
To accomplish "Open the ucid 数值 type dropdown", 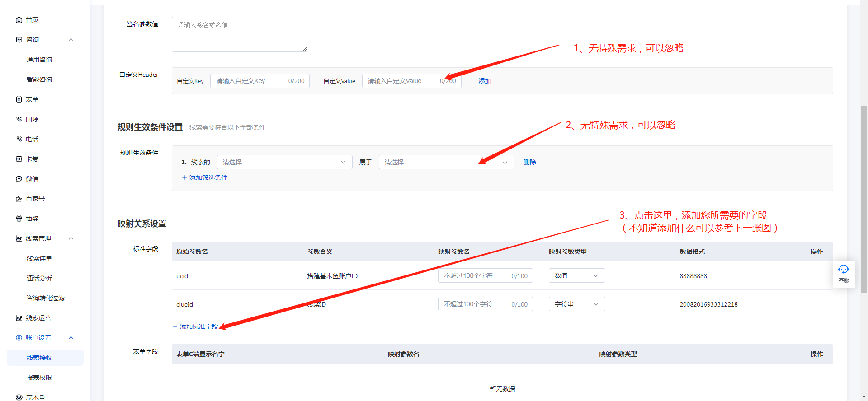I will 577,275.
